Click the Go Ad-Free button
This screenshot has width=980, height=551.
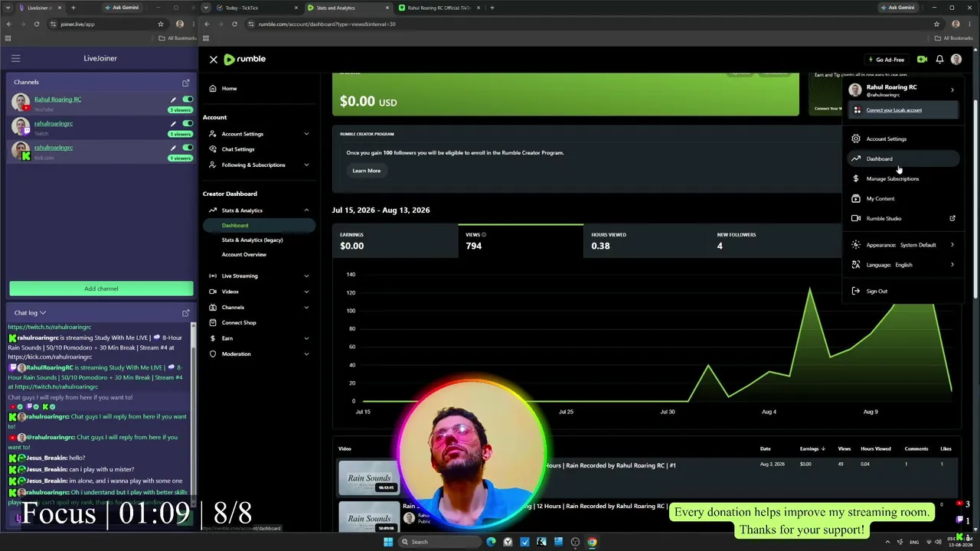tap(886, 60)
